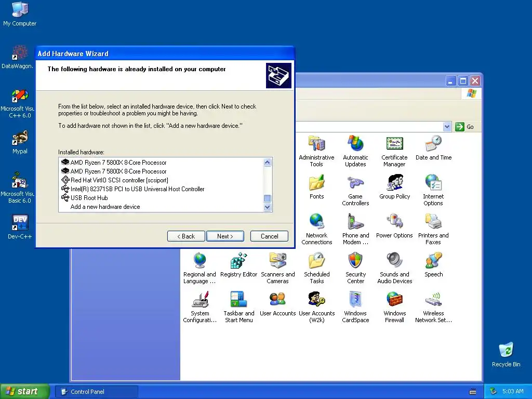Click the installed hardware scrollbar thumb
Image resolution: width=532 pixels, height=399 pixels.
268,198
